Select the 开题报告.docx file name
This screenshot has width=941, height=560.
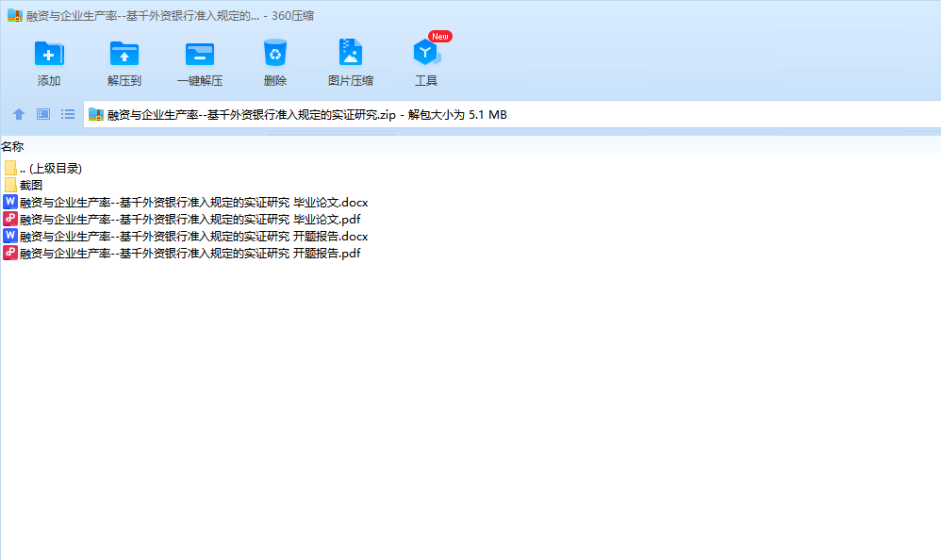click(194, 236)
